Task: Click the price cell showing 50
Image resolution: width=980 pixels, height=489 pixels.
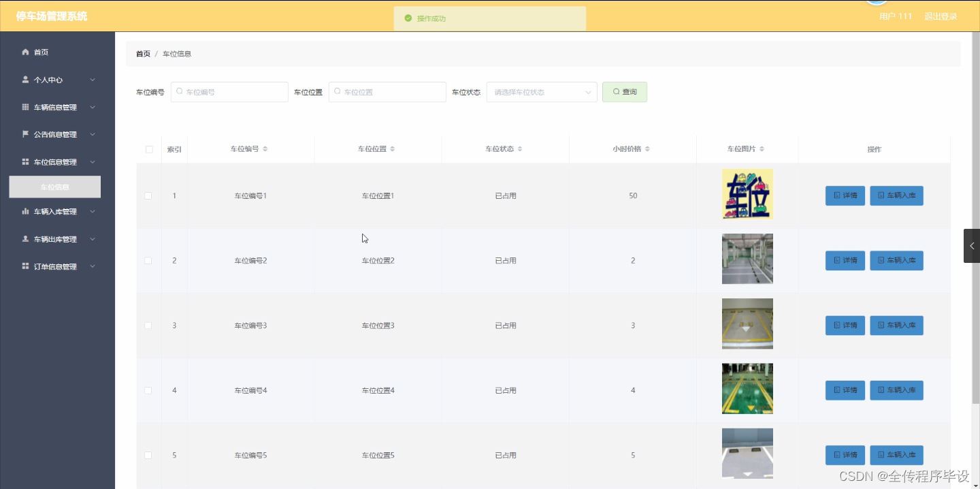Action: tap(633, 196)
